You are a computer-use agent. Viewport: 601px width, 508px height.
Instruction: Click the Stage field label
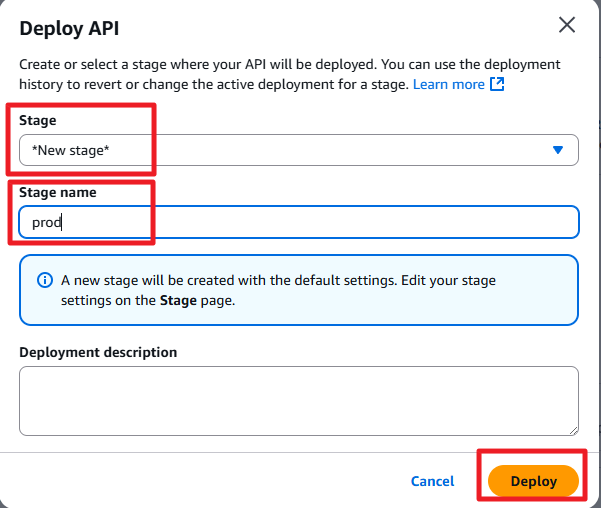pyautogui.click(x=38, y=120)
